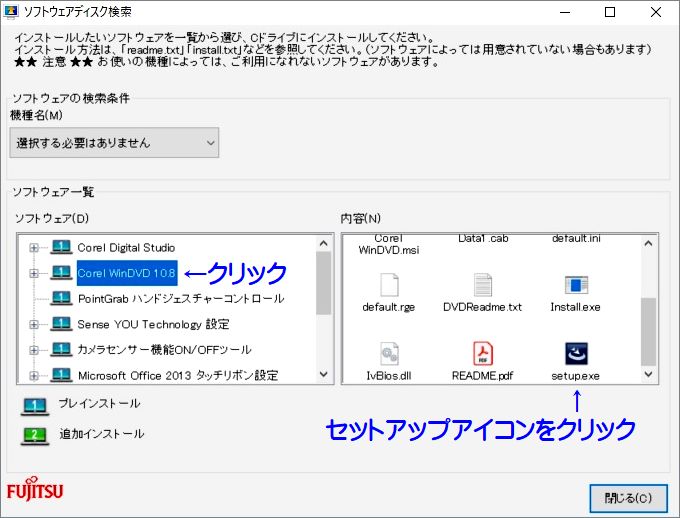Select カメラセンサー機能ON/OFFツール item
This screenshot has height=518, width=680.
coord(164,350)
